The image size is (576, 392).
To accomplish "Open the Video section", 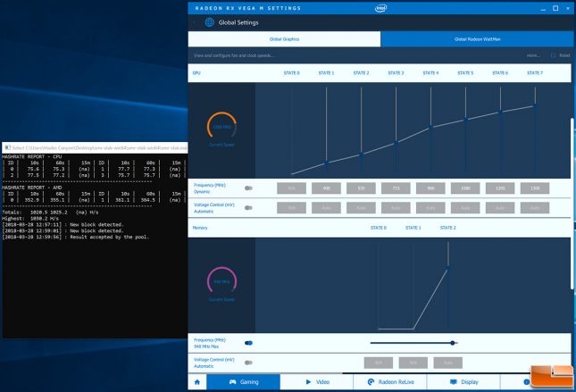I will click(x=317, y=382).
